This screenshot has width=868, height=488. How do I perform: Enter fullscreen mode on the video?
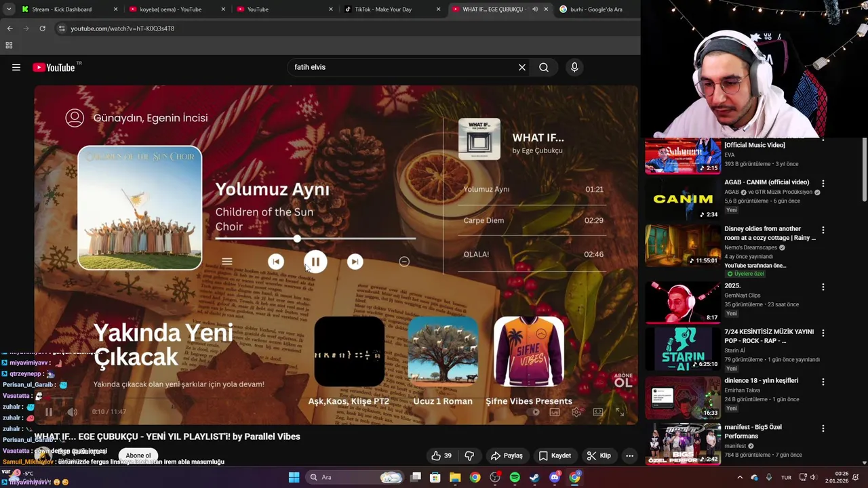(x=619, y=411)
